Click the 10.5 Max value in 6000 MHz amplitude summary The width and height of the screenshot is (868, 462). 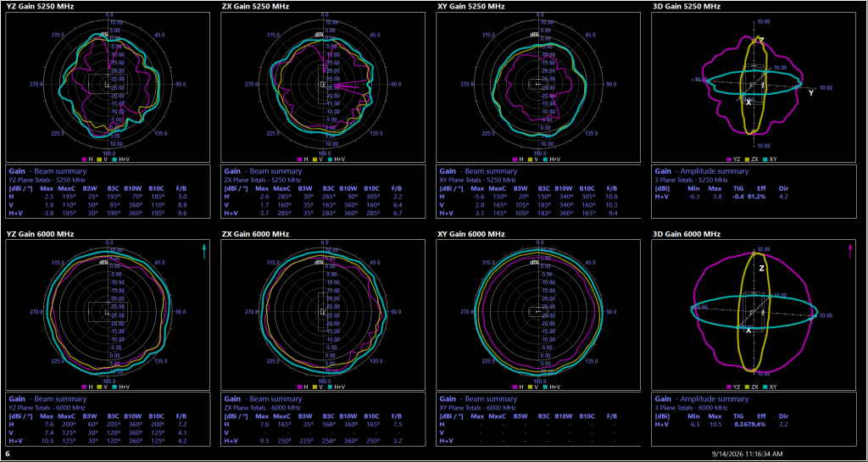[x=717, y=425]
